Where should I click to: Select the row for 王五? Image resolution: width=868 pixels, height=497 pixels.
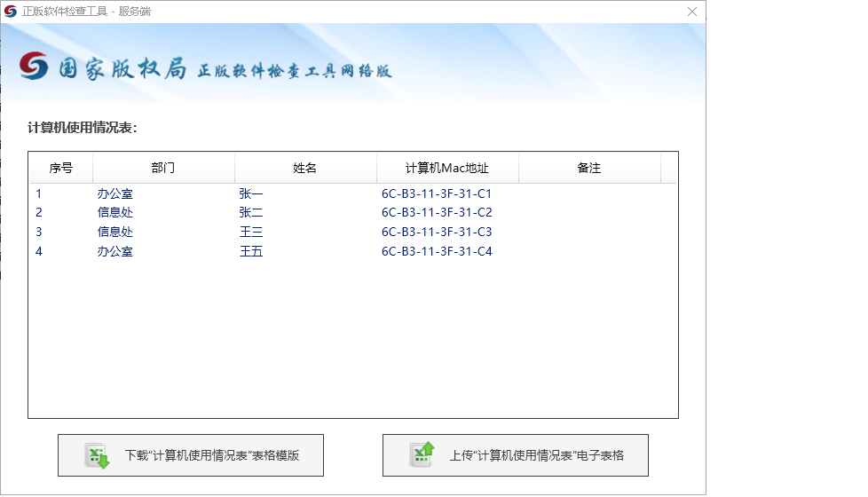click(251, 252)
